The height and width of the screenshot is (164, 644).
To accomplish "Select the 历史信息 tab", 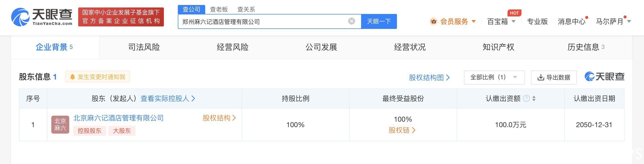I will 586,47.
